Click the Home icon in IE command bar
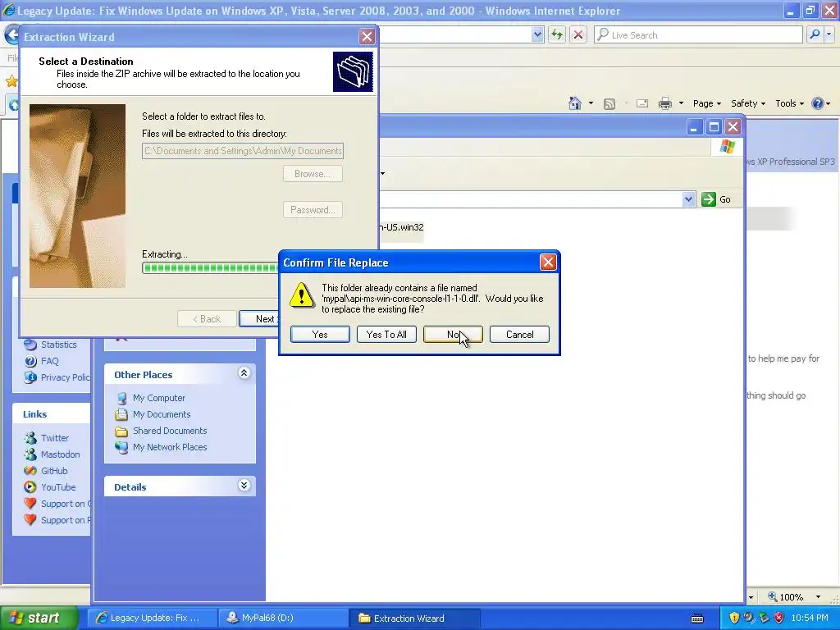 [x=575, y=103]
